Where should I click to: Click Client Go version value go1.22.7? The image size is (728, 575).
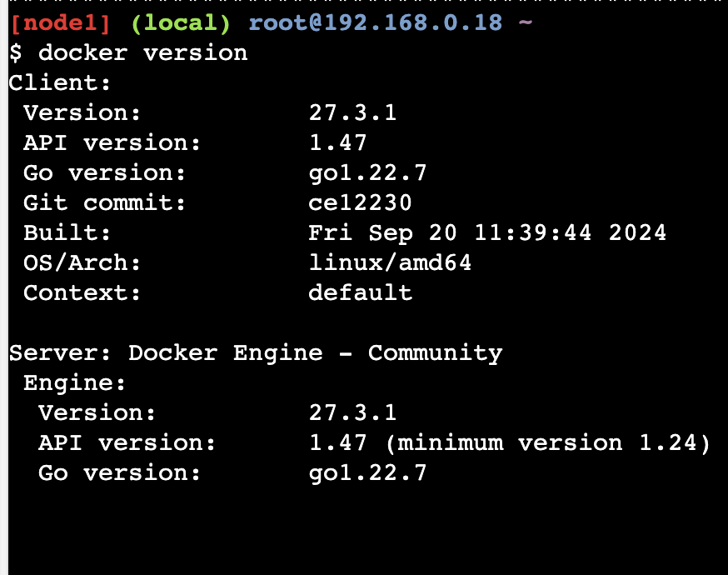pos(367,173)
